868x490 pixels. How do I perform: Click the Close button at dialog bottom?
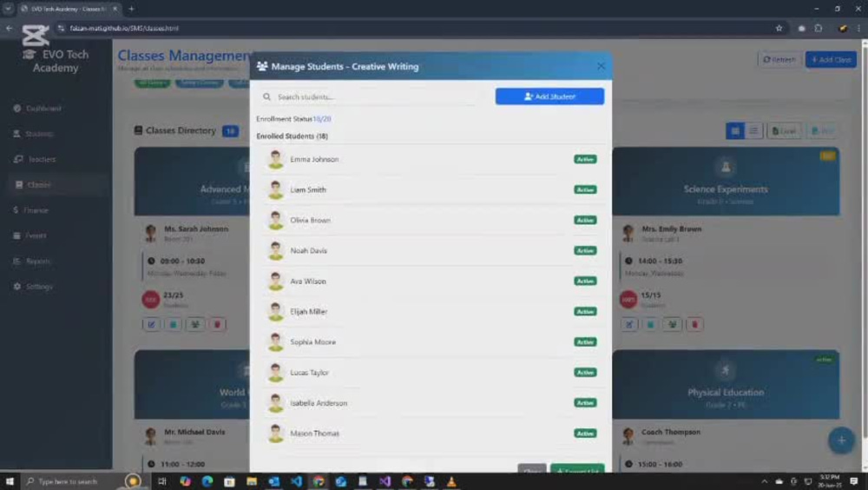pos(532,469)
